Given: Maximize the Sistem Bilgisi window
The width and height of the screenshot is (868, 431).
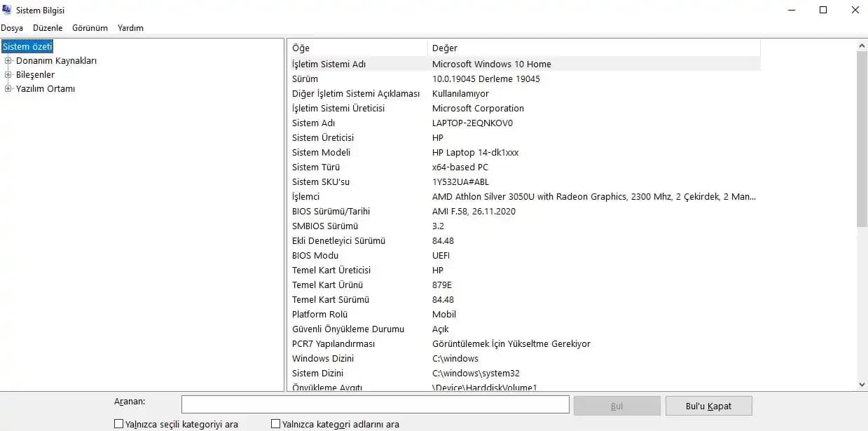Looking at the screenshot, I should pyautogui.click(x=823, y=10).
